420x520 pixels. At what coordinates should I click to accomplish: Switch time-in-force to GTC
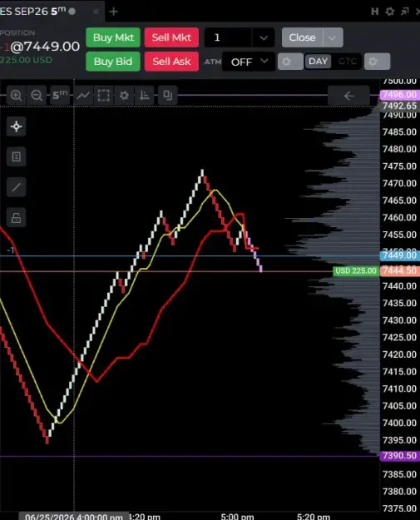tap(347, 62)
